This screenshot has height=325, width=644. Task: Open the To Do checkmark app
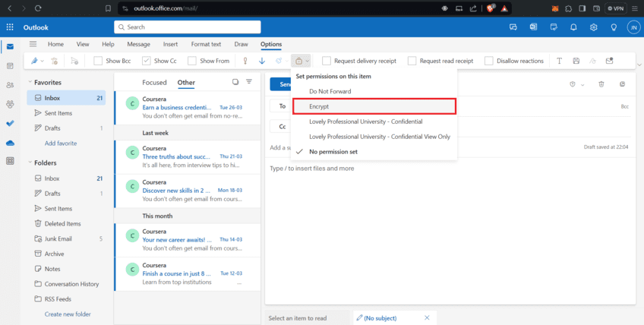tap(10, 124)
